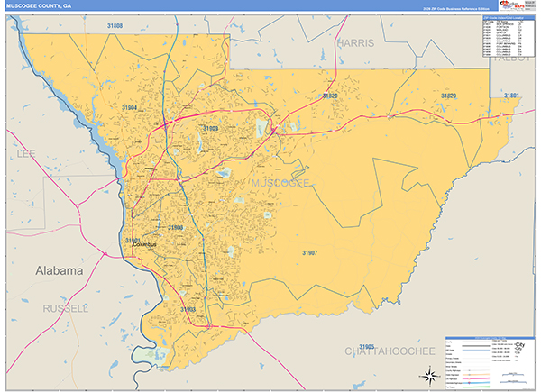
Task: Click the map legend title bar
Action: 490,338
